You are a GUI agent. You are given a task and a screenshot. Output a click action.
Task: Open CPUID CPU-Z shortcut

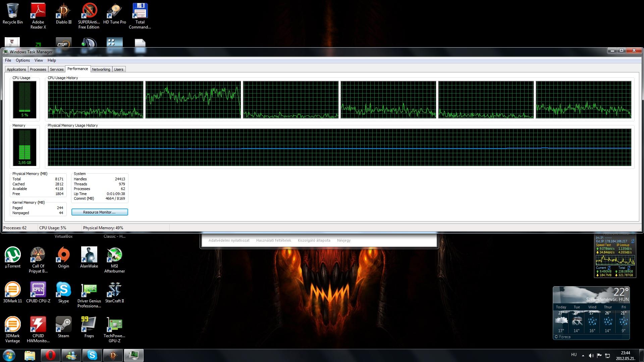point(38,292)
